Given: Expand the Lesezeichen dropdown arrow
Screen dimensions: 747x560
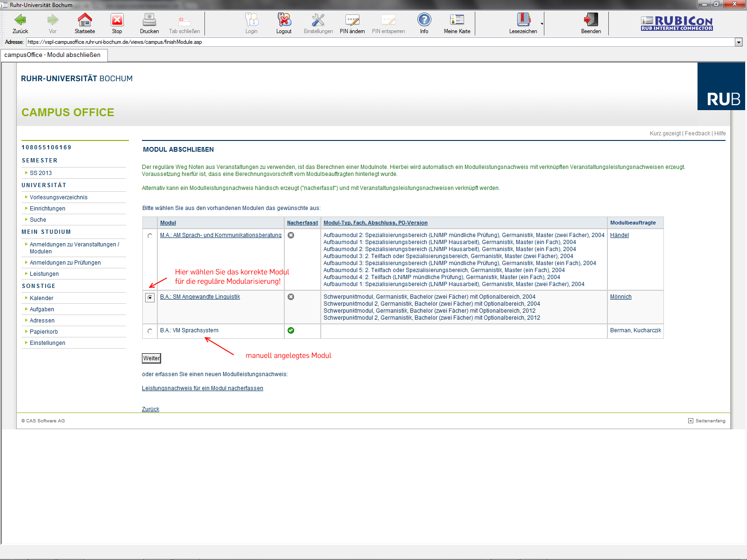Looking at the screenshot, I should 542,23.
